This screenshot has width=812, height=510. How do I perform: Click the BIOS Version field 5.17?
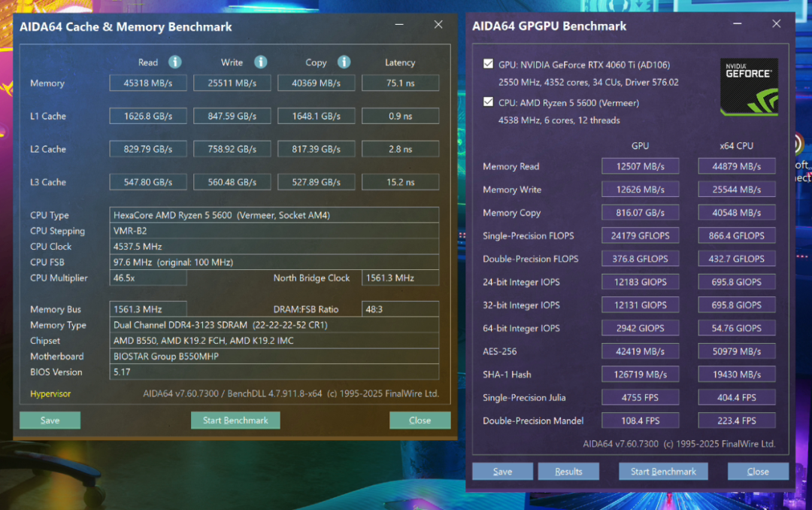point(274,372)
